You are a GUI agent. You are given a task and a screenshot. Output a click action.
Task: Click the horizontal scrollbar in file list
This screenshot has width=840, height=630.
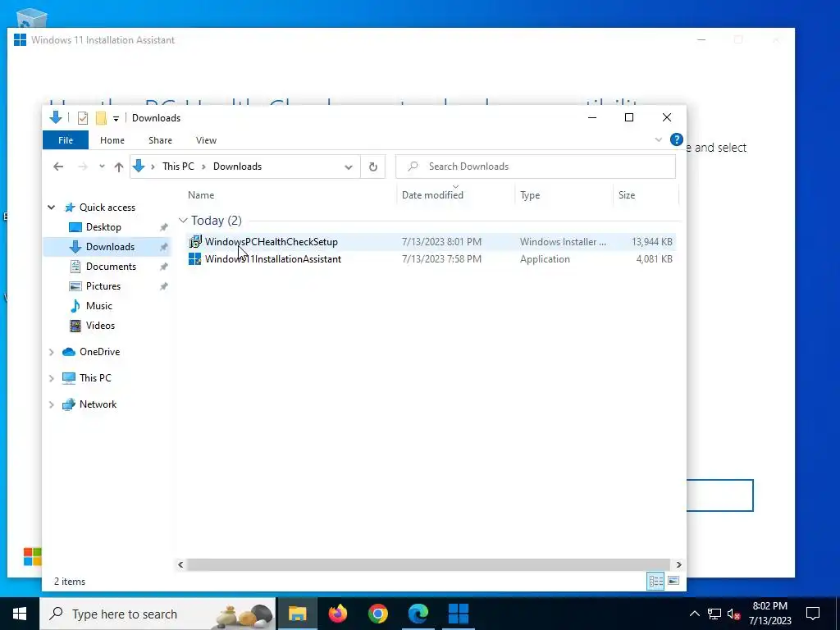[428, 564]
